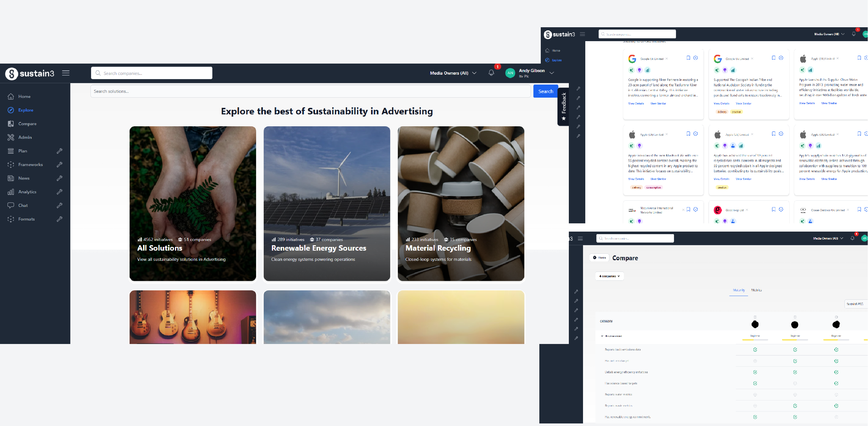Bookmark the Nbcuniversal International Networks card
This screenshot has height=426, width=868.
pos(688,209)
